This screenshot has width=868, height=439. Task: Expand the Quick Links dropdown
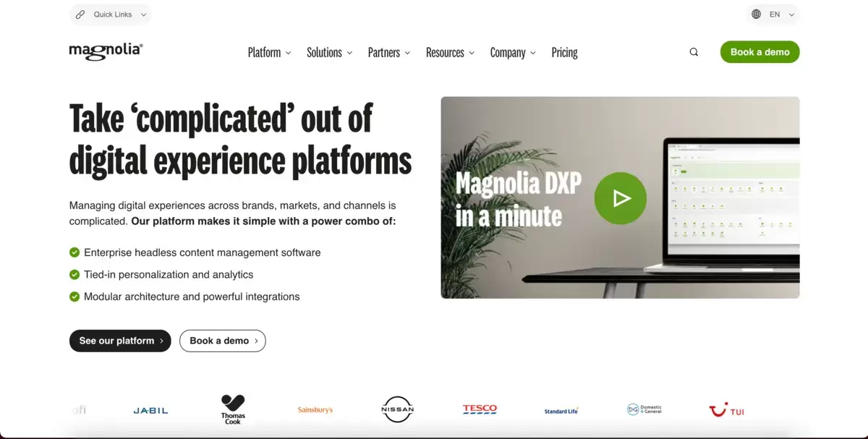tap(111, 14)
